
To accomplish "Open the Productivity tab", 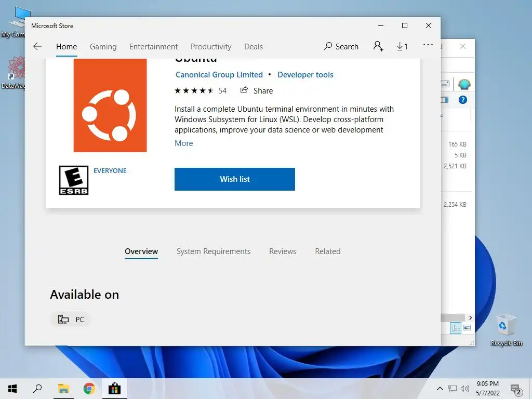I will pyautogui.click(x=211, y=46).
